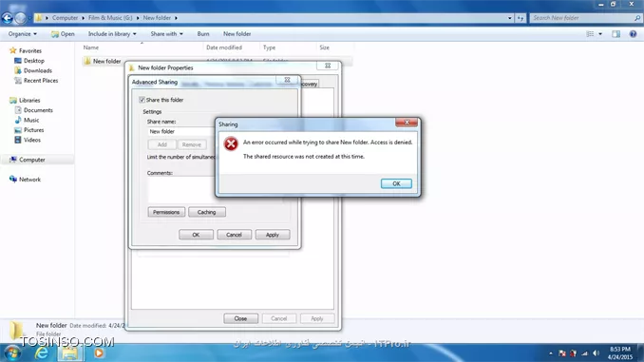Screen dimensions: 644x362
Task: Select Favorites in the navigation pane
Action: 30,50
